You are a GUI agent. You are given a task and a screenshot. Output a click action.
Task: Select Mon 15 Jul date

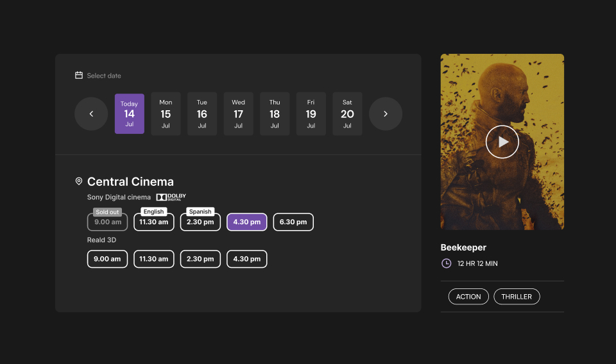point(166,114)
